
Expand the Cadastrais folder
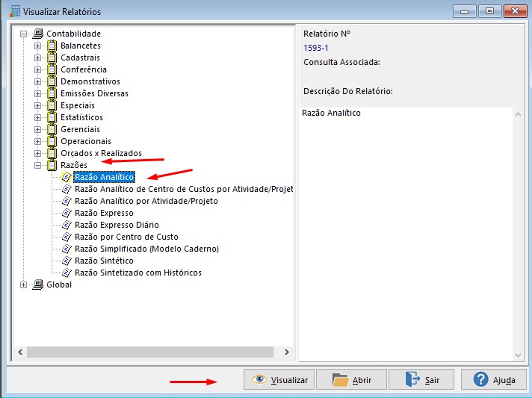coord(37,57)
